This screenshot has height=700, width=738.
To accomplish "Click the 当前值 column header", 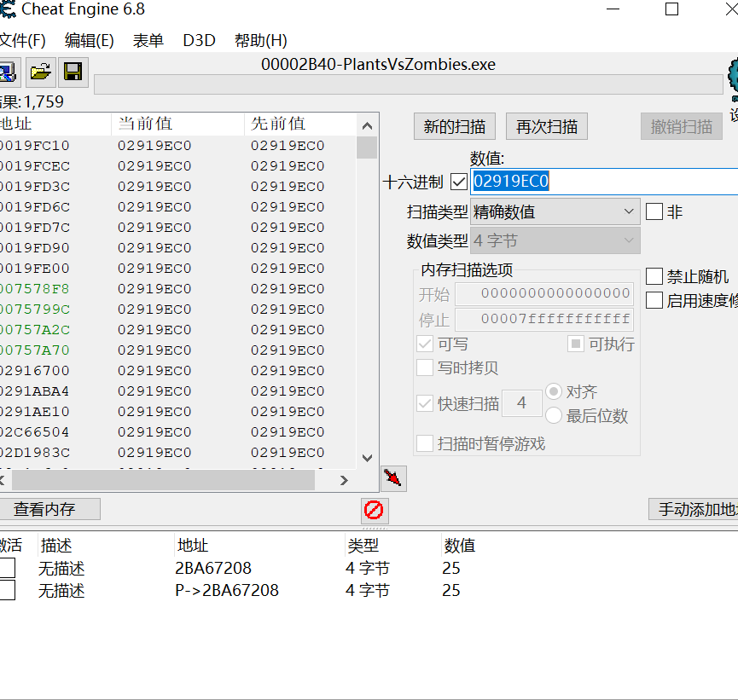I will pos(177,124).
